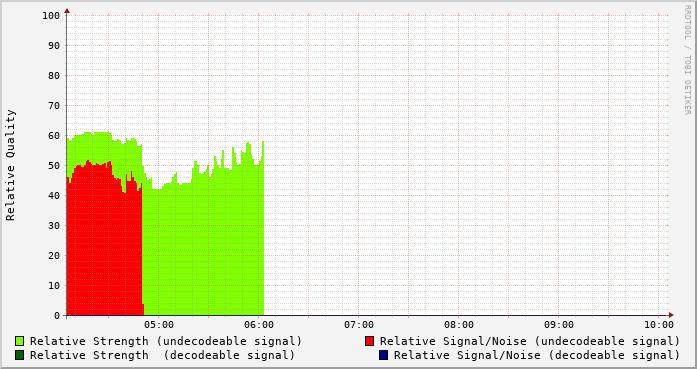697x369 pixels.
Task: Click the 50 value on the y-axis
Action: pyautogui.click(x=54, y=165)
